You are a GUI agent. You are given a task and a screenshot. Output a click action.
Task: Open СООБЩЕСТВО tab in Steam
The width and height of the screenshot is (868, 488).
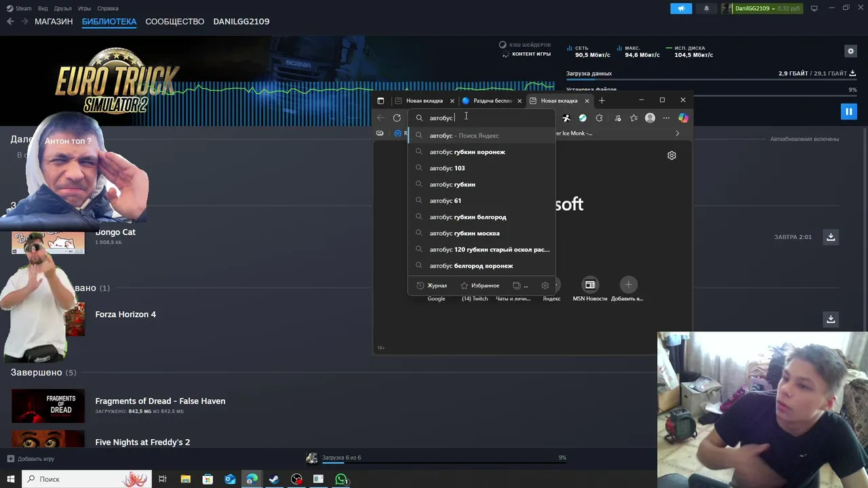click(174, 22)
